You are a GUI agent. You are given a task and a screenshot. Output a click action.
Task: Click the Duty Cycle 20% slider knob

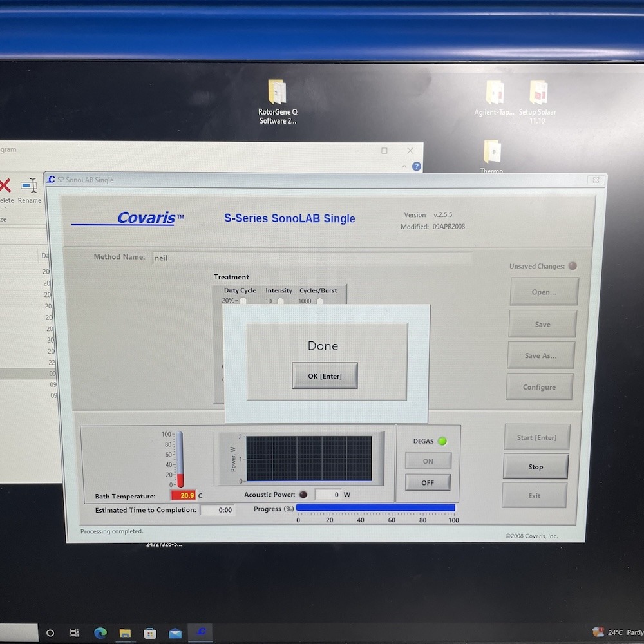click(x=243, y=301)
